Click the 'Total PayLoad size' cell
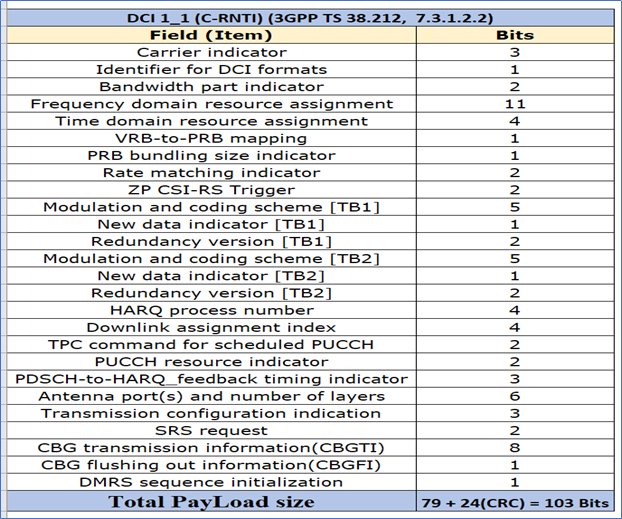This screenshot has width=622, height=519. pyautogui.click(x=211, y=502)
